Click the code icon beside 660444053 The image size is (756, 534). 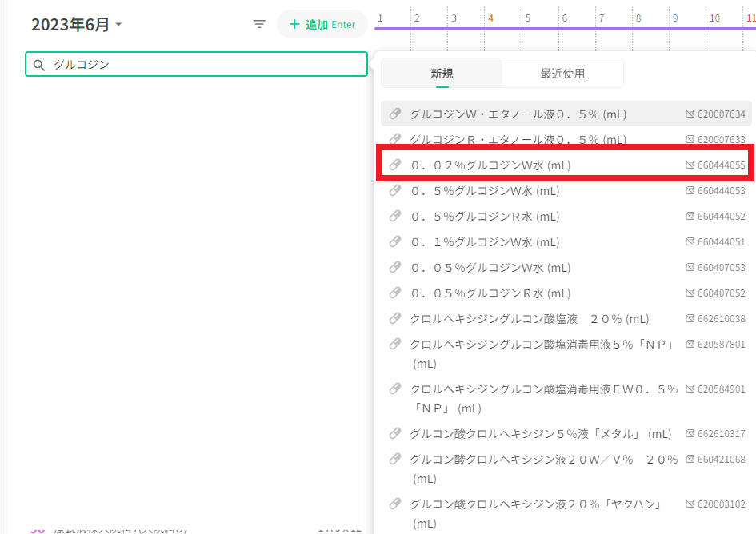coord(690,191)
